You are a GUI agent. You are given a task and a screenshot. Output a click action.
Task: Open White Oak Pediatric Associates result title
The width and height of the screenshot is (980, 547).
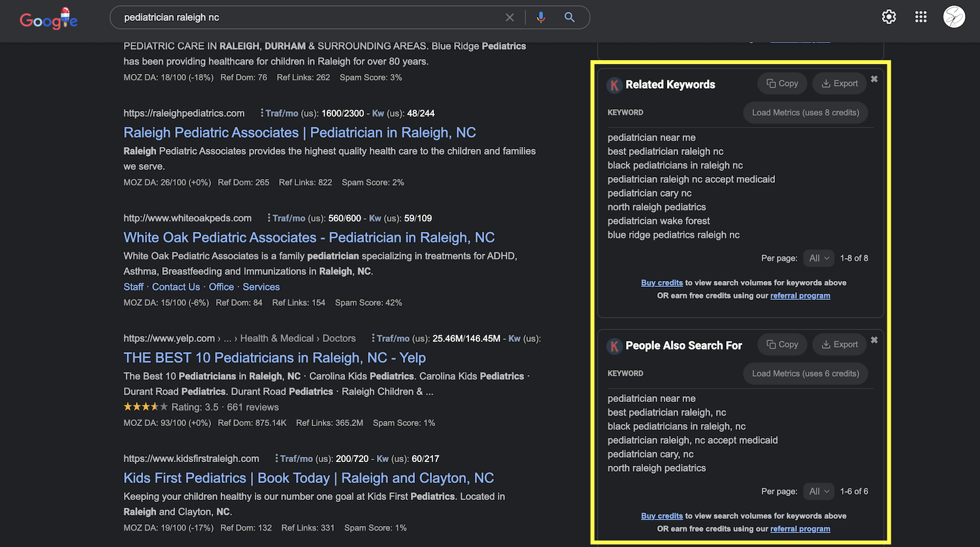coord(309,238)
